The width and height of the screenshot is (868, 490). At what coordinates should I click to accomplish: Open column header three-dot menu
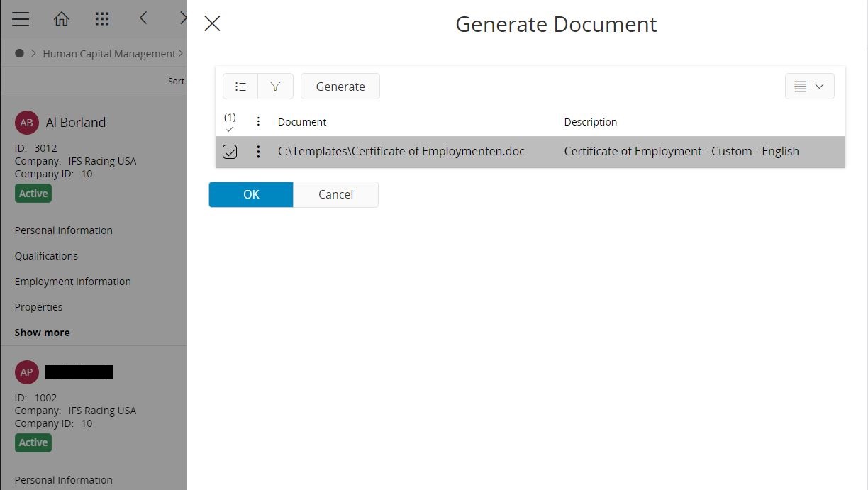[x=258, y=122]
